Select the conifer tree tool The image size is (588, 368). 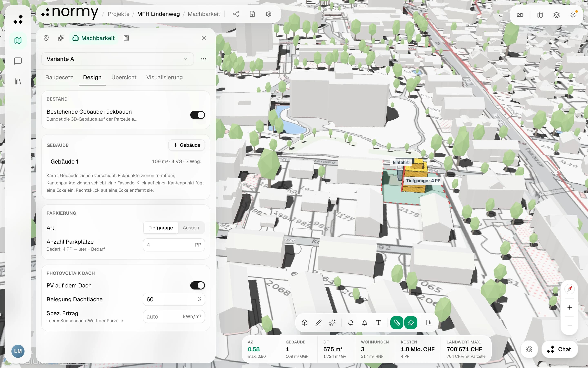tap(364, 322)
